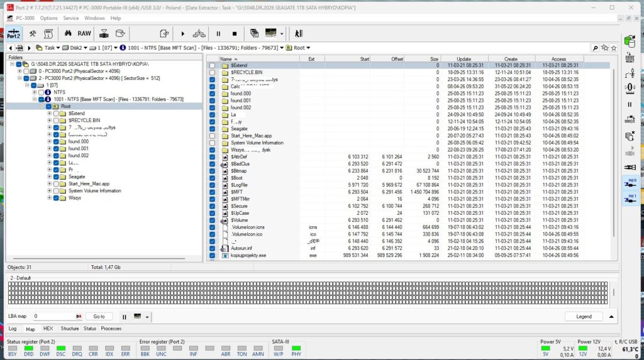644x360 pixels.
Task: Click the single star favorite icon
Action: (614, 48)
